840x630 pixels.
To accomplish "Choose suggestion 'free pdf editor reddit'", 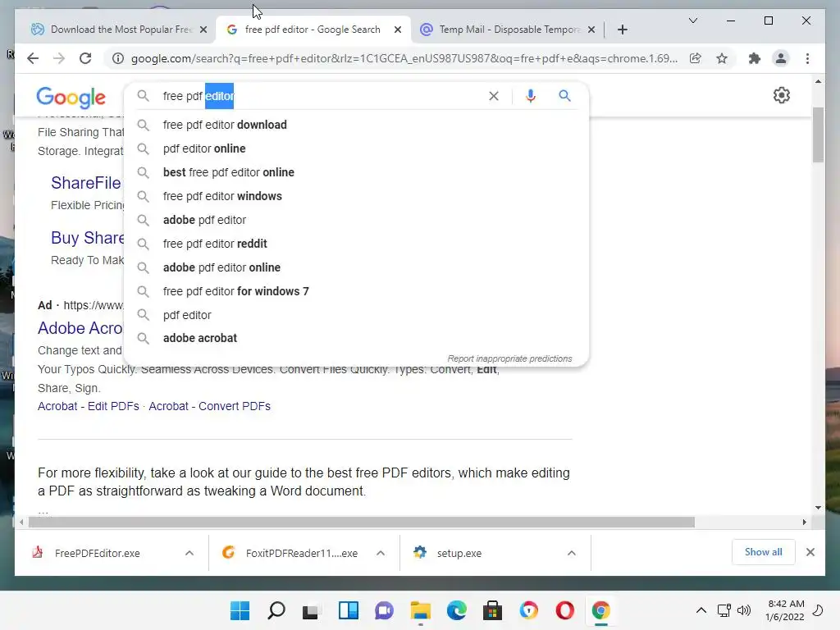I will 356,244.
